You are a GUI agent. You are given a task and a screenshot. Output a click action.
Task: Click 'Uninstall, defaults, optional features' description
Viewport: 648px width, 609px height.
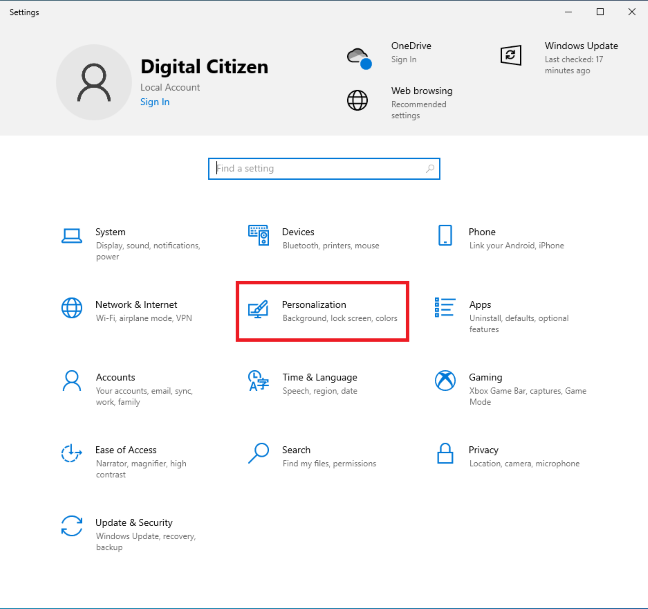coord(519,324)
